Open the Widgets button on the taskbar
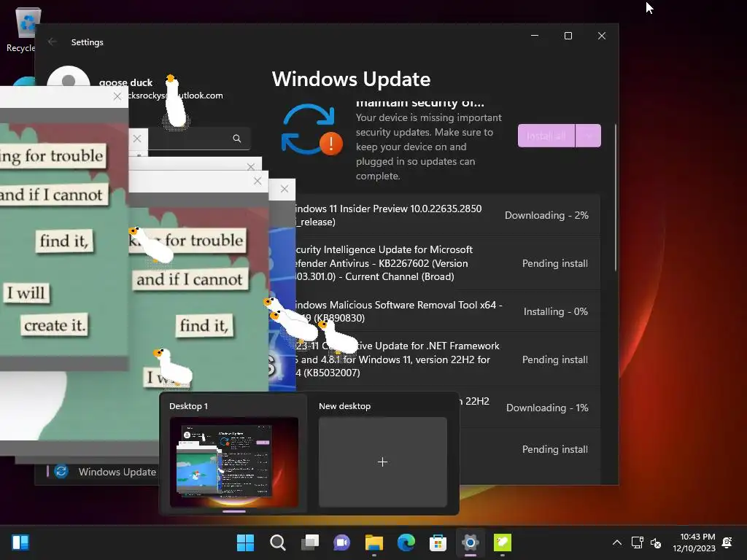This screenshot has height=560, width=747. click(20, 542)
